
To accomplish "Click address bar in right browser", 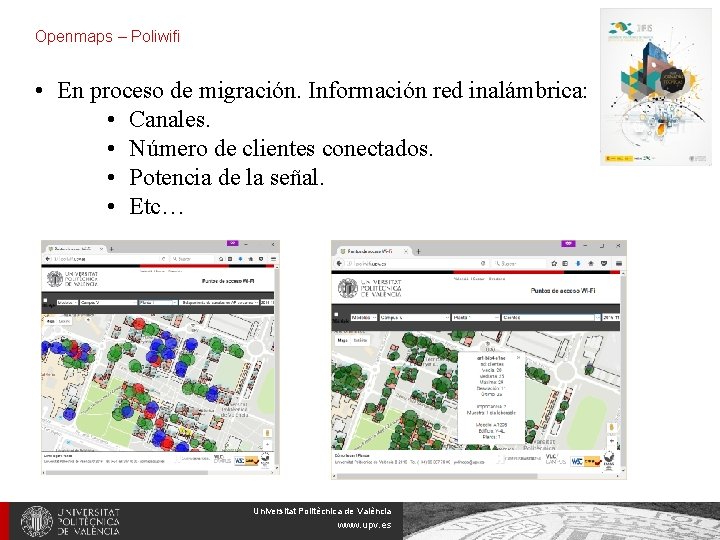I will (416, 264).
